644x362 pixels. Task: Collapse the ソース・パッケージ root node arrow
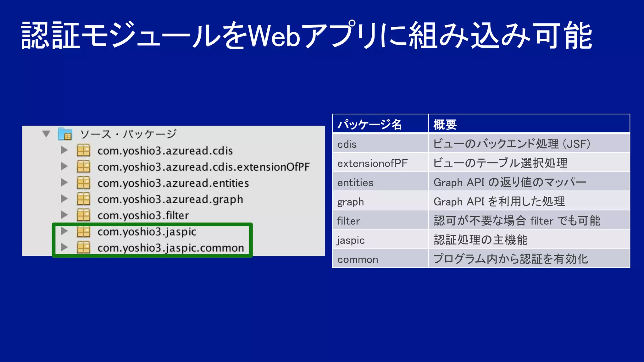[46, 134]
